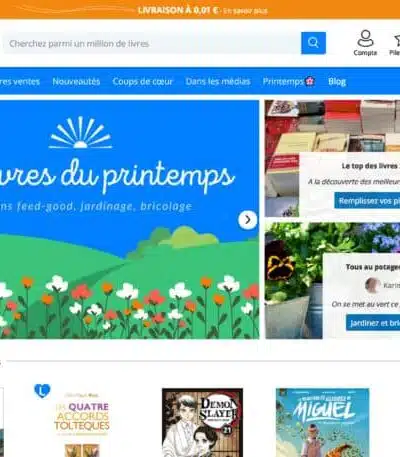
Task: Open the Blog link in navigation
Action: 337,82
